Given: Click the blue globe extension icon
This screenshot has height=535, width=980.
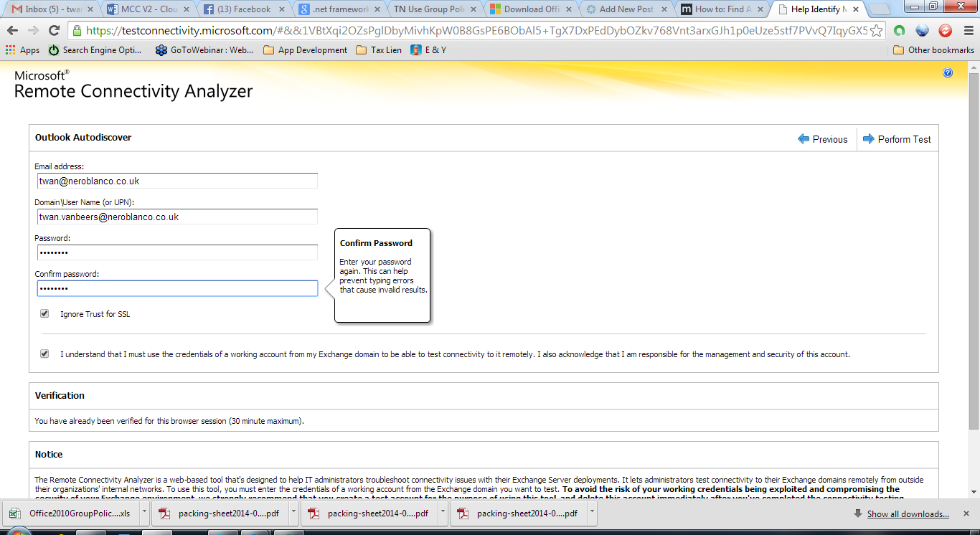Looking at the screenshot, I should [923, 31].
